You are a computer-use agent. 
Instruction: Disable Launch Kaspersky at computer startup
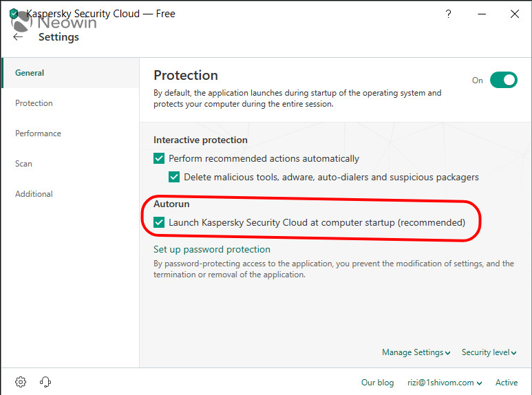pyautogui.click(x=159, y=222)
